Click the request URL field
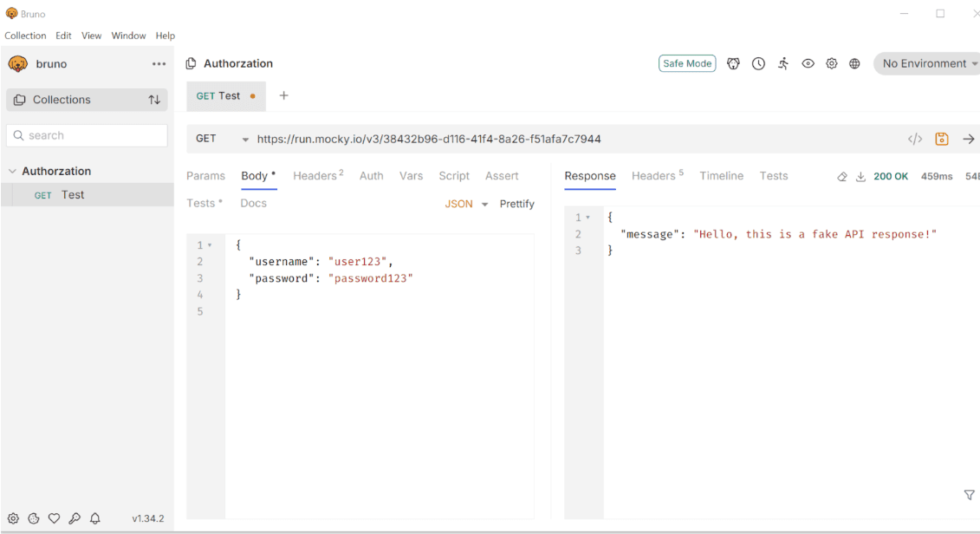 (x=429, y=139)
